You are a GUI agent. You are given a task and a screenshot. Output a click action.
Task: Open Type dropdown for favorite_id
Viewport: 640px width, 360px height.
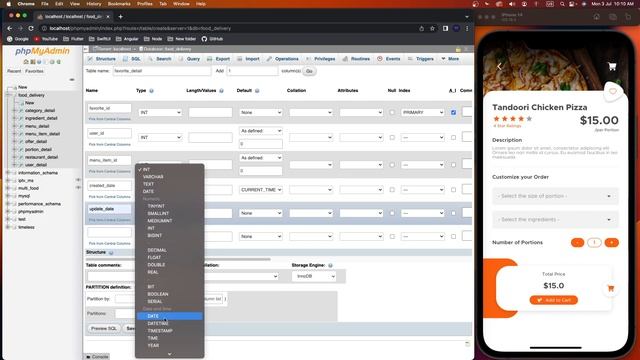160,112
